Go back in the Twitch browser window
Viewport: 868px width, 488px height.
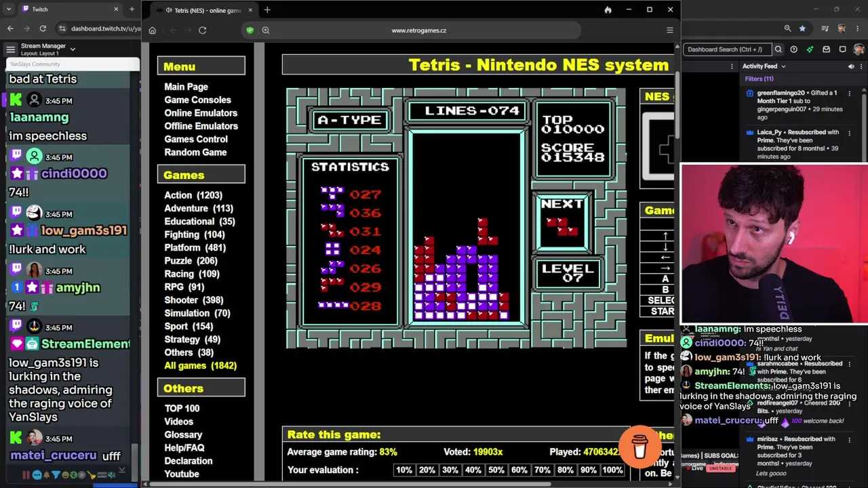click(x=10, y=28)
